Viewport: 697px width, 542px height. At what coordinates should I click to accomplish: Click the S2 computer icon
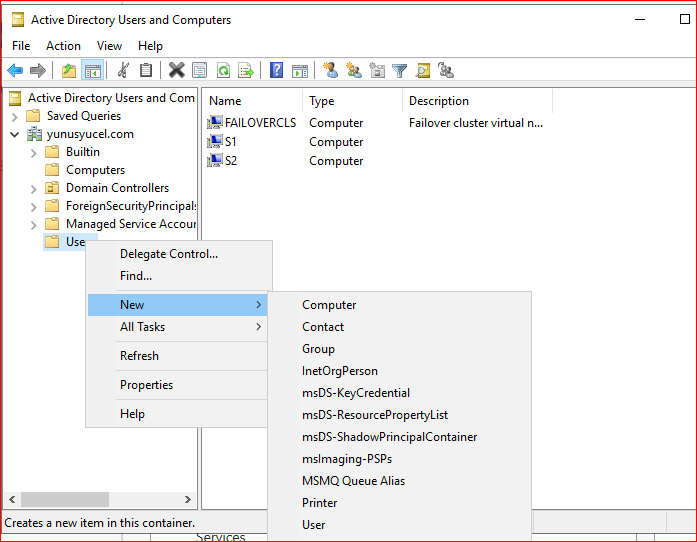pos(215,161)
